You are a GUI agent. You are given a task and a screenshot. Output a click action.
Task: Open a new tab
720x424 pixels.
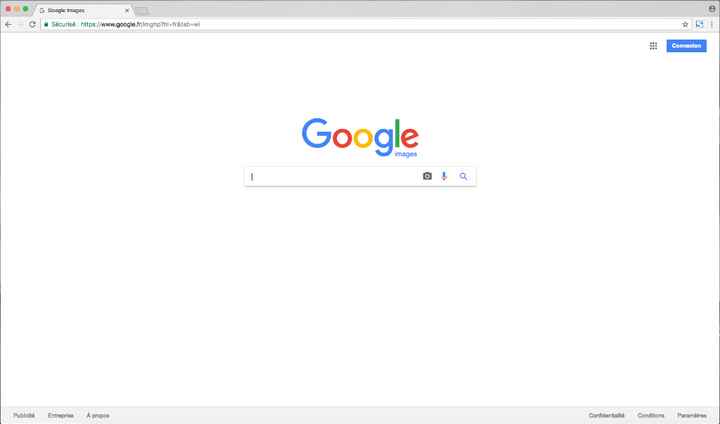point(141,10)
